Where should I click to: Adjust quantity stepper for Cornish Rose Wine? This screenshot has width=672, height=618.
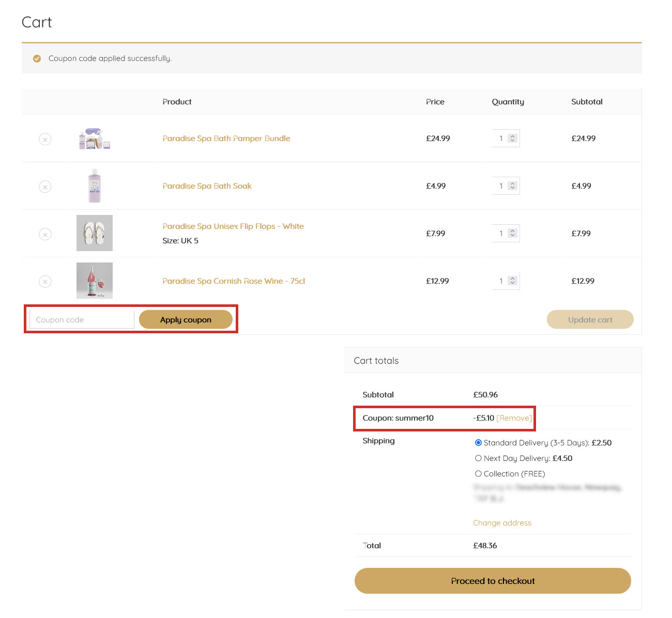click(512, 281)
